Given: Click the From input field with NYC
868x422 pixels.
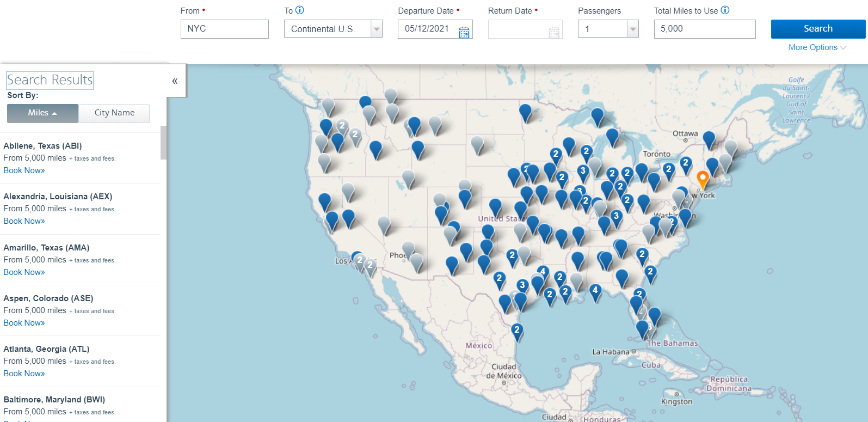Looking at the screenshot, I should click(x=224, y=29).
